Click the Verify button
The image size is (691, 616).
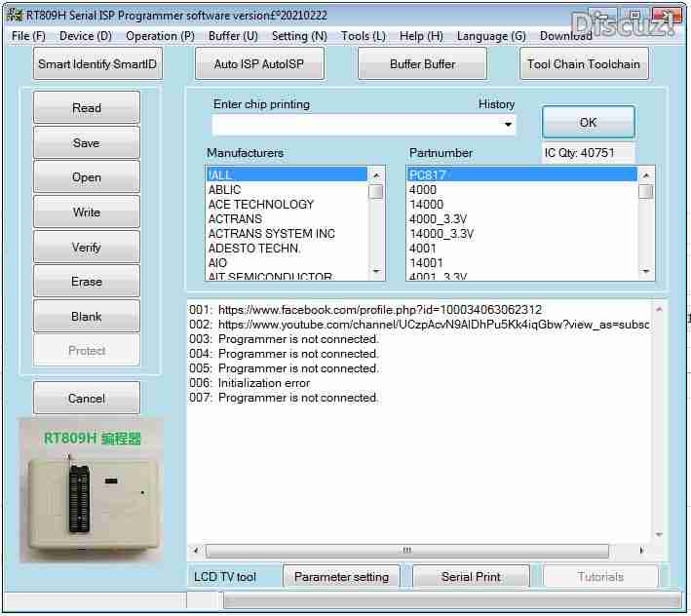click(x=87, y=248)
